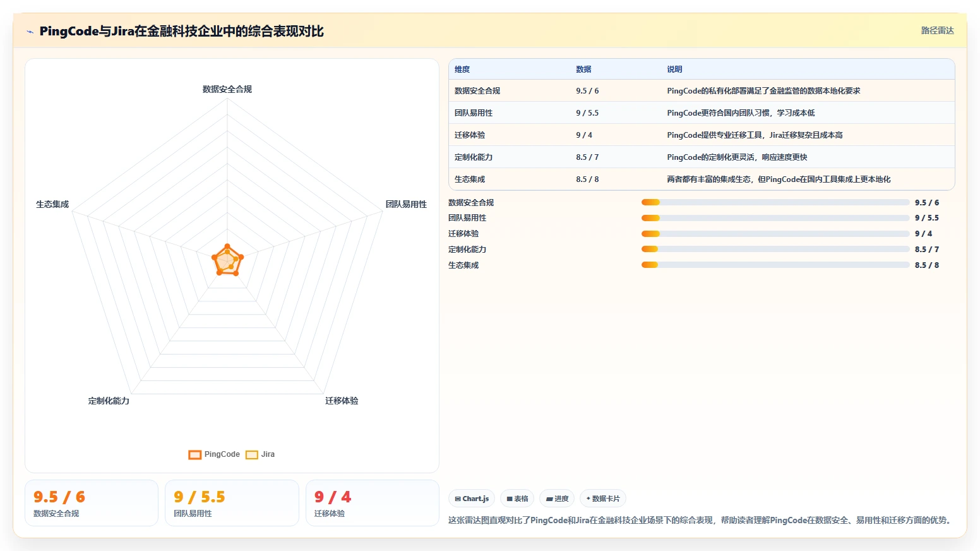Select table cell 定制化能力
The image size is (980, 551).
(474, 157)
